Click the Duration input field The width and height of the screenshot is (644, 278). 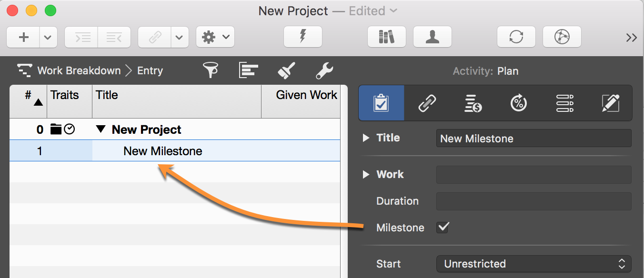[x=533, y=201]
